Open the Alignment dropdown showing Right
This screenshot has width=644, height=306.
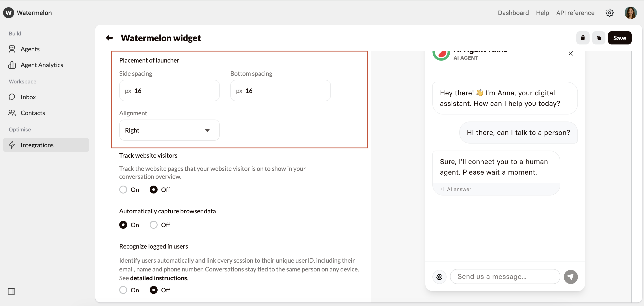click(169, 130)
